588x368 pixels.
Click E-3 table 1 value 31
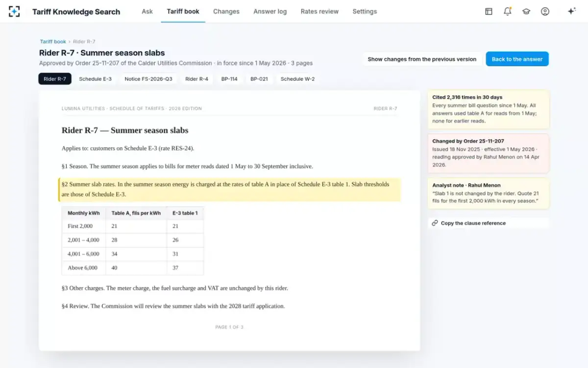coord(175,254)
